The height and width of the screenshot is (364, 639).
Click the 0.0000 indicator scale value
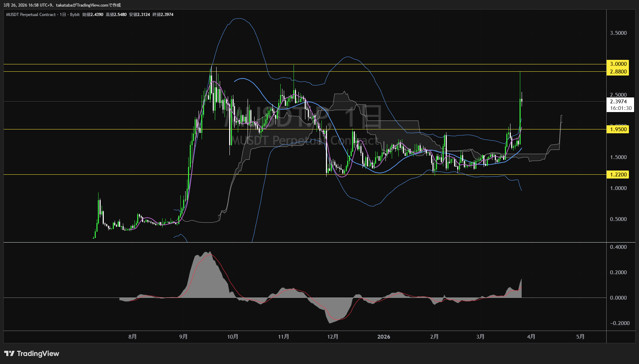click(618, 298)
